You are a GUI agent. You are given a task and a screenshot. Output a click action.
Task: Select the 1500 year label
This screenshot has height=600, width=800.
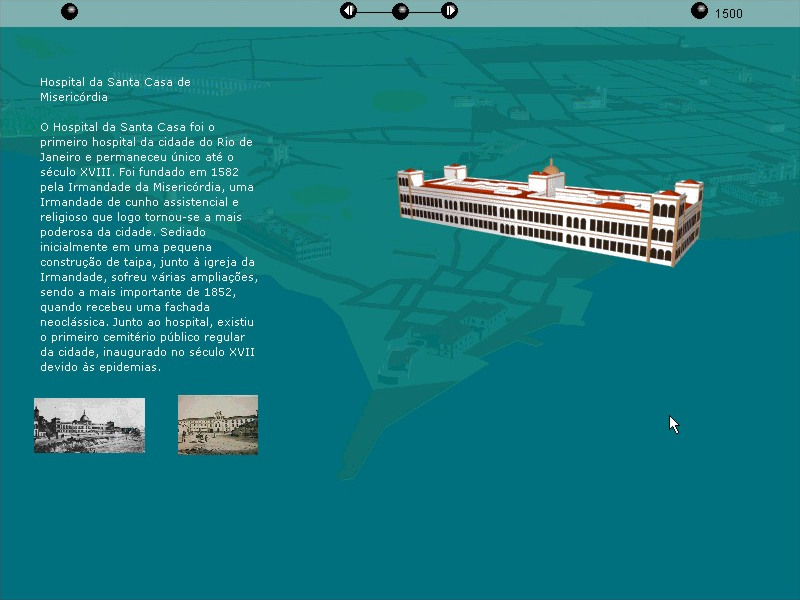[729, 14]
